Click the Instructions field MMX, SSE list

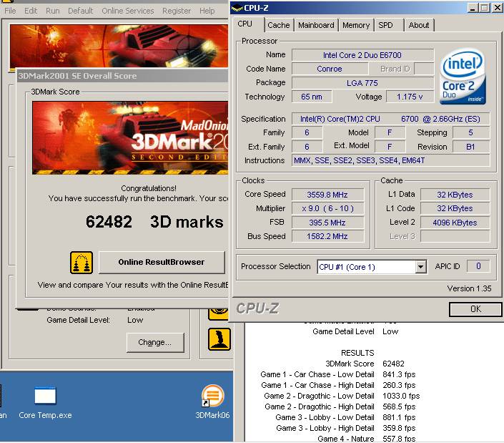coord(390,160)
